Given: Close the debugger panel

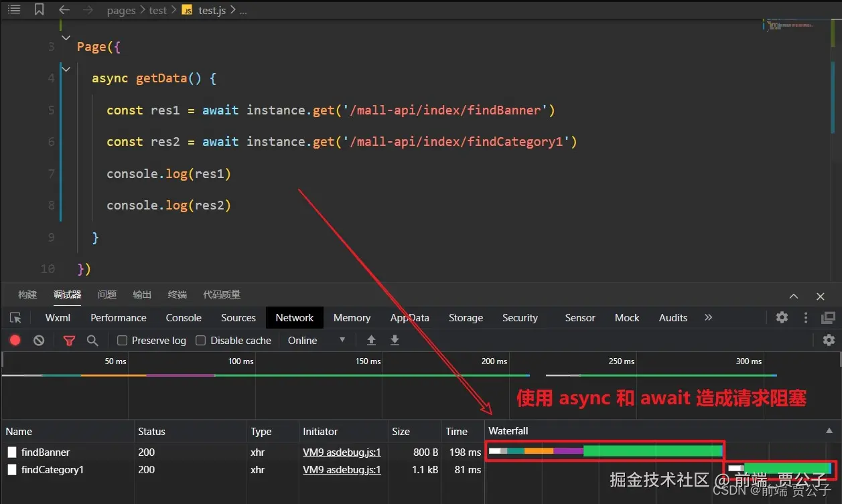Looking at the screenshot, I should (x=821, y=296).
